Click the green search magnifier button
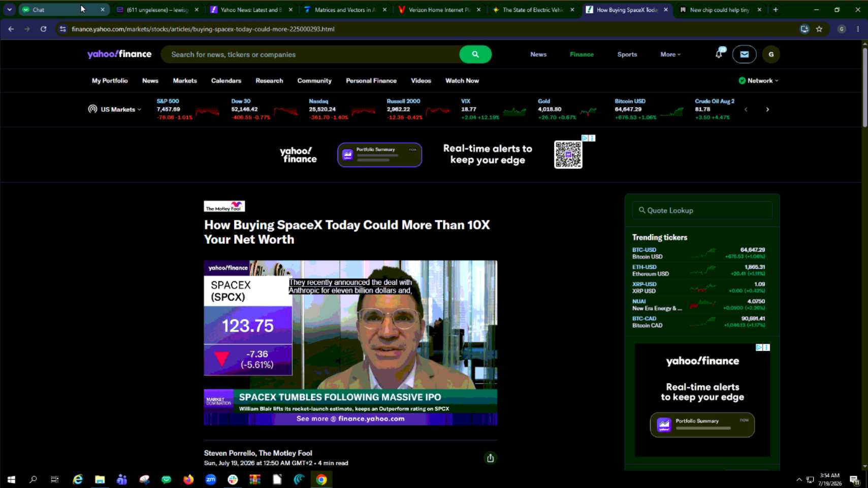This screenshot has height=488, width=868. tap(475, 54)
